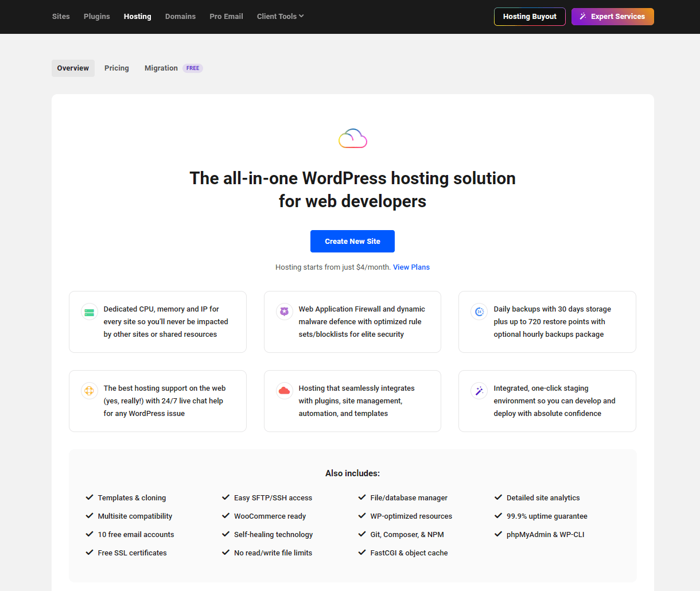Open Hosting Buyout button
Viewport: 700px width, 591px height.
pyautogui.click(x=529, y=17)
